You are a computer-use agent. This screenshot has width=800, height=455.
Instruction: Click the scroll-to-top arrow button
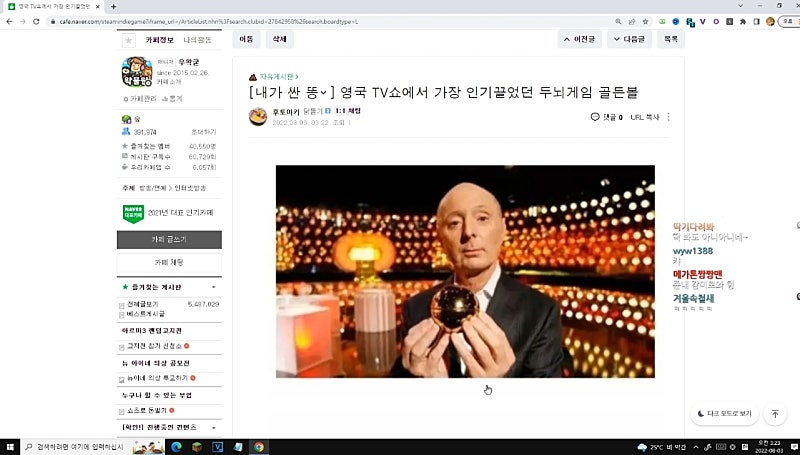tap(774, 413)
